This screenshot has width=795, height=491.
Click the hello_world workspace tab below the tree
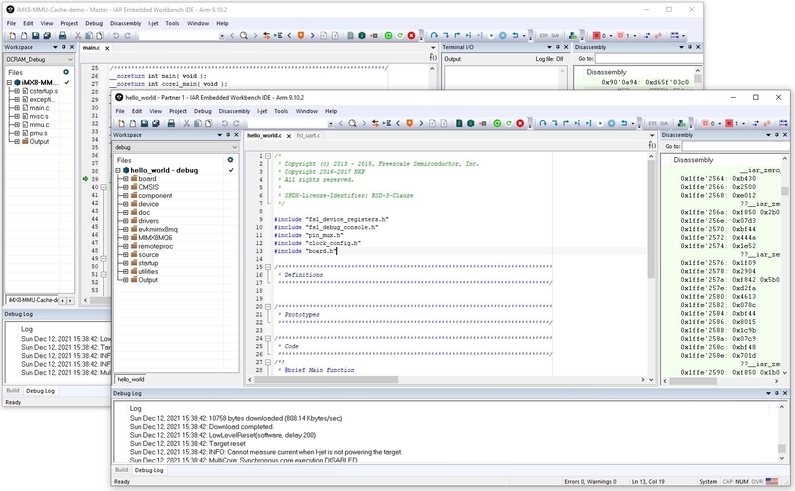(x=131, y=379)
